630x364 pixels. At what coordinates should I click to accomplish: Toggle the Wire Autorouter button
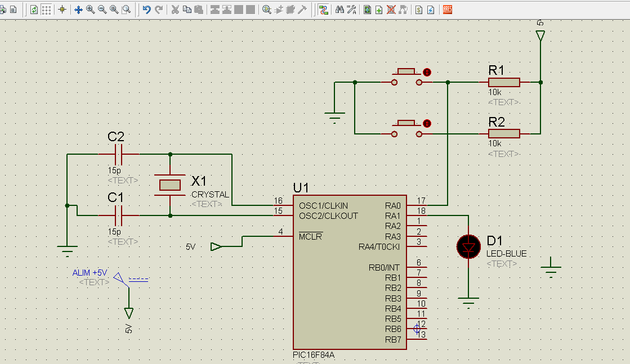(323, 10)
